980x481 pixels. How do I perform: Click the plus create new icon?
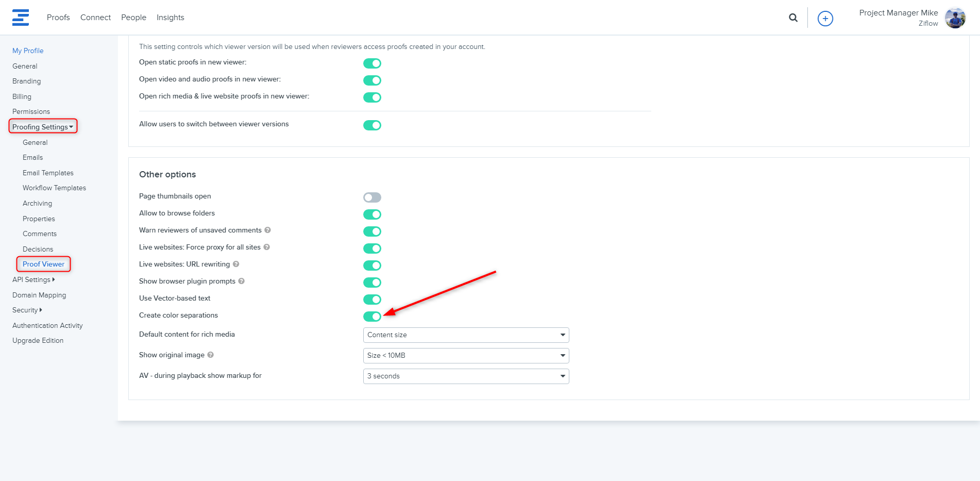[x=825, y=19]
